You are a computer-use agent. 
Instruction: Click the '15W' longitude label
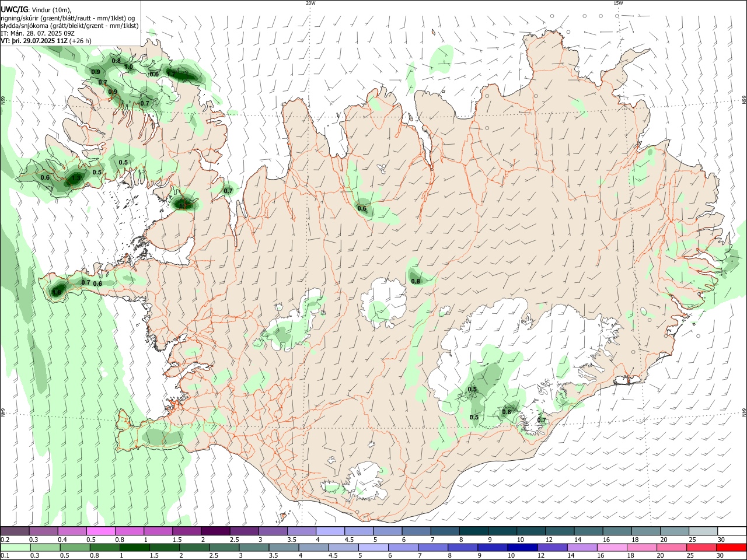pos(617,3)
